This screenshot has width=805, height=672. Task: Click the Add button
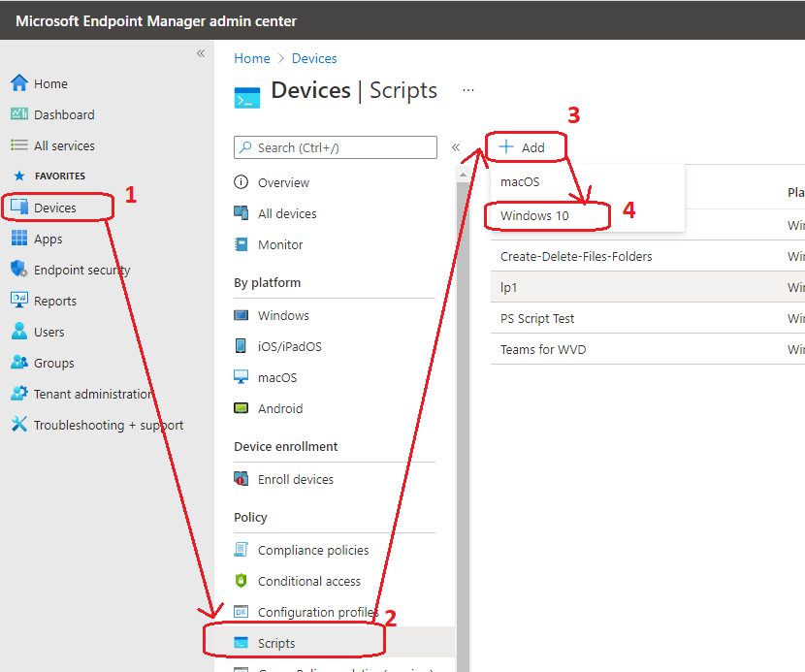[525, 146]
